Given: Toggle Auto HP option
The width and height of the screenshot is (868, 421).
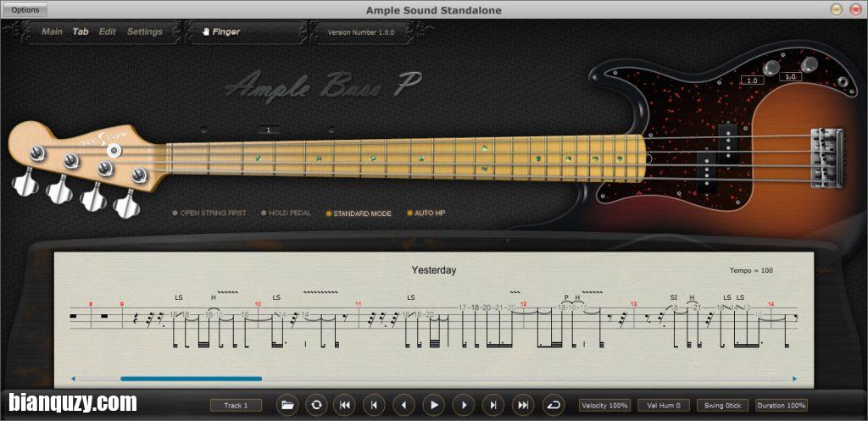Looking at the screenshot, I should click(426, 213).
